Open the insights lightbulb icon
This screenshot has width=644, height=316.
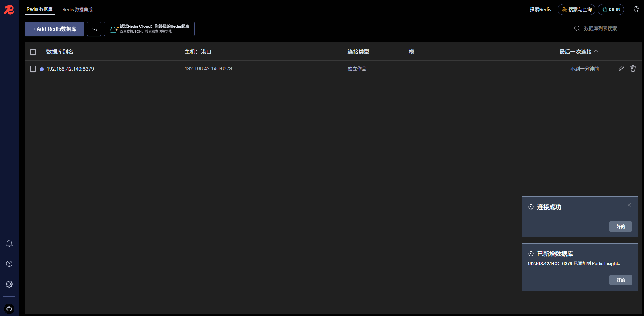[636, 9]
